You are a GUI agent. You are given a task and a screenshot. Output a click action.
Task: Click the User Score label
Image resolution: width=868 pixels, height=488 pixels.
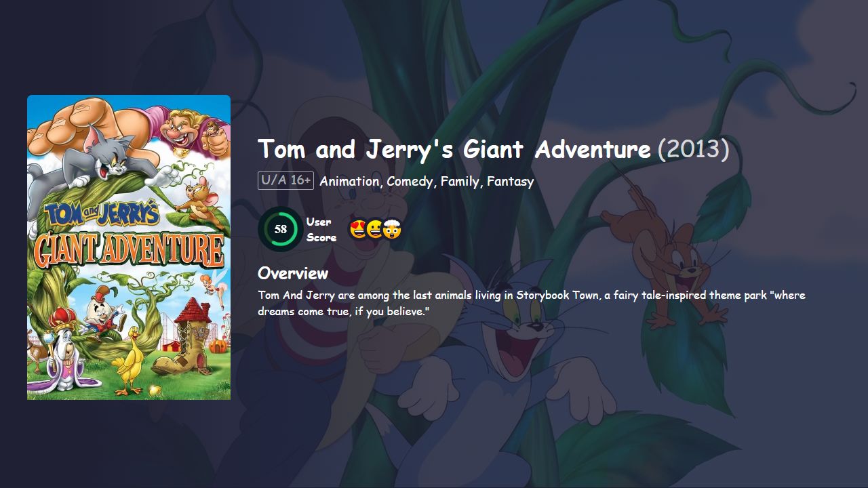pos(321,229)
